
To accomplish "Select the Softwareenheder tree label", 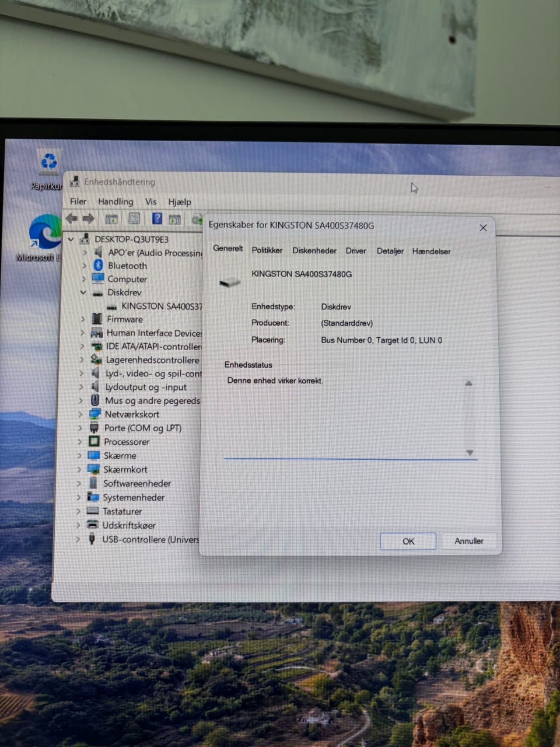I will pos(137,483).
